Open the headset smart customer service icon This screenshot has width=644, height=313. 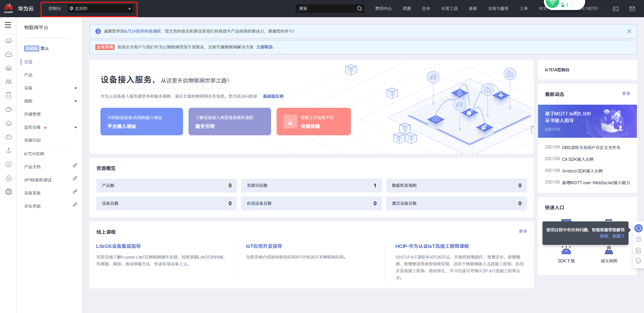638,228
